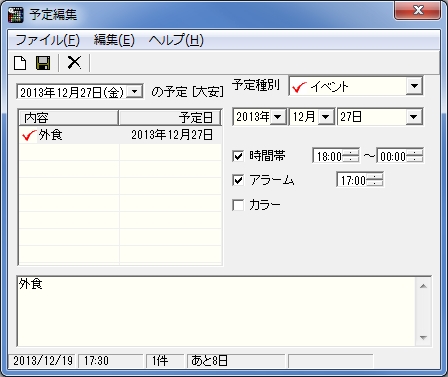
Task: Click the 2013年12月27日 cell in the list
Action: (x=172, y=135)
